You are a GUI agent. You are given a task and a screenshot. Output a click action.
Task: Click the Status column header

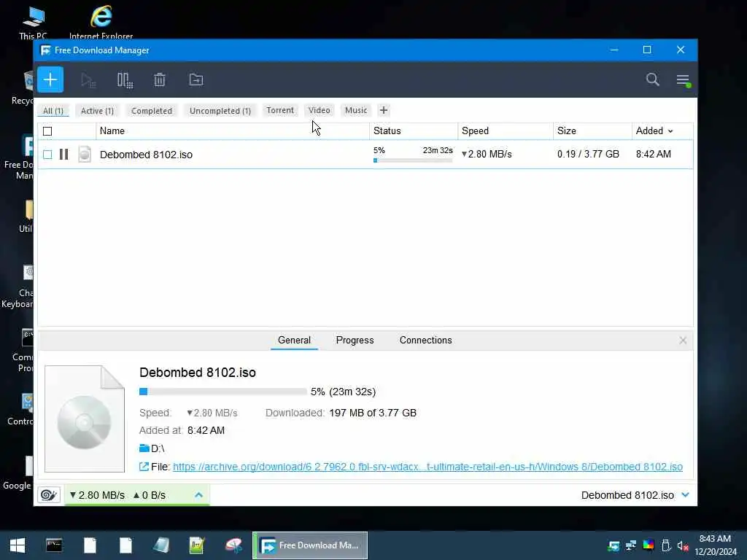(414, 131)
